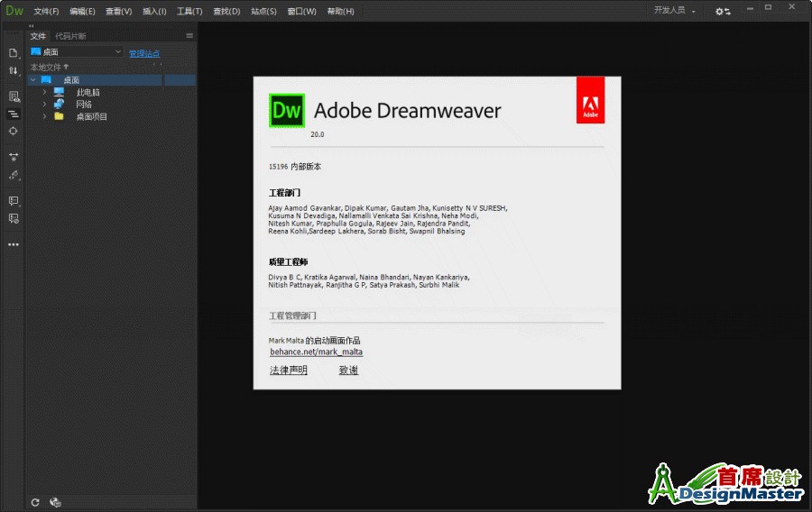Click the file management up/down arrows icon

point(14,71)
